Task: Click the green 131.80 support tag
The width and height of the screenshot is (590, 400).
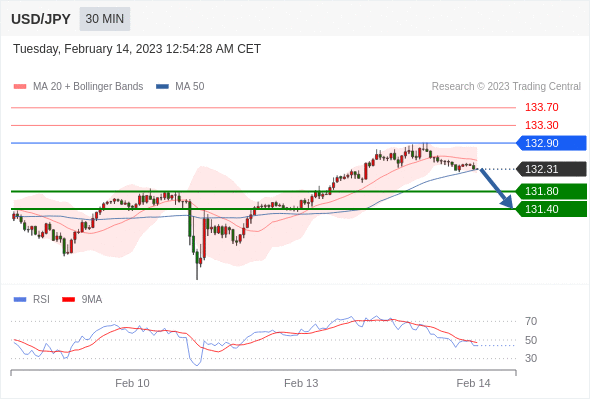Action: [x=551, y=191]
